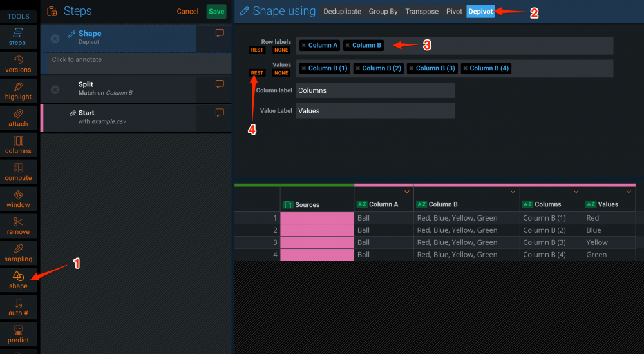Expand Values header dropdown
Screen dimensions: 644x354
point(629,192)
